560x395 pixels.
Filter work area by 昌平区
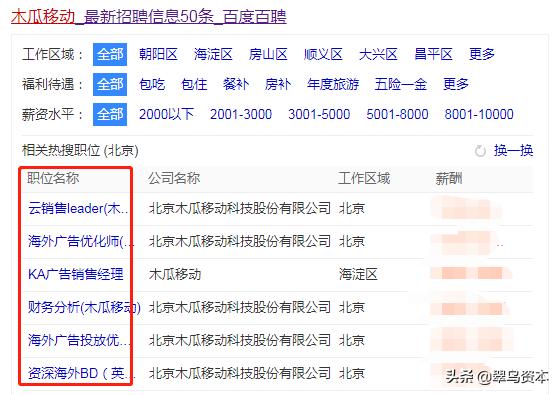point(433,54)
